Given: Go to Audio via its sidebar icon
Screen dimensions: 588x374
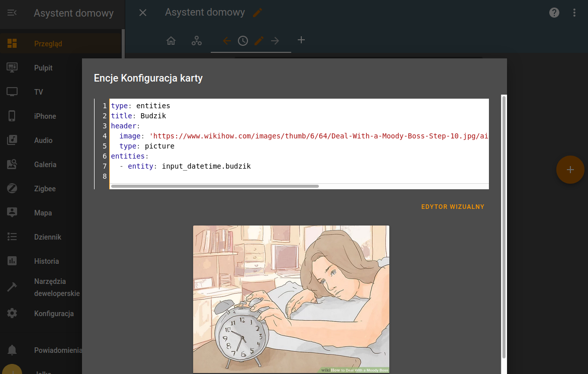Looking at the screenshot, I should (12, 140).
